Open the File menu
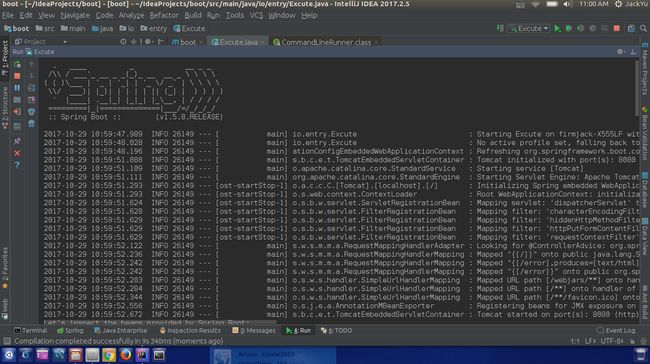Screen dimensions: 650x364 pyautogui.click(x=7, y=15)
